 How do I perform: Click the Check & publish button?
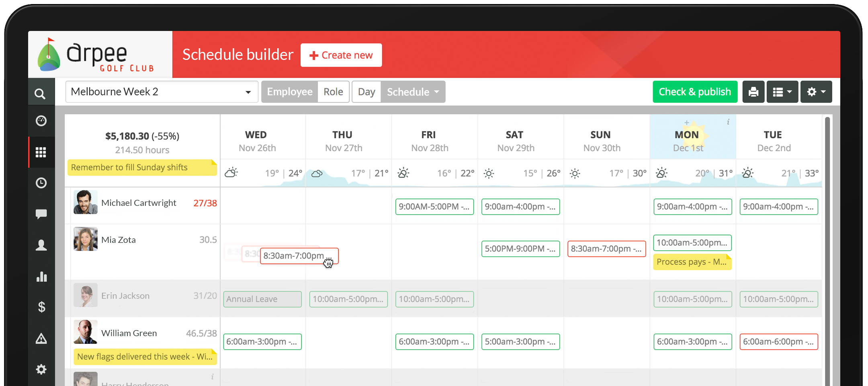pos(695,92)
